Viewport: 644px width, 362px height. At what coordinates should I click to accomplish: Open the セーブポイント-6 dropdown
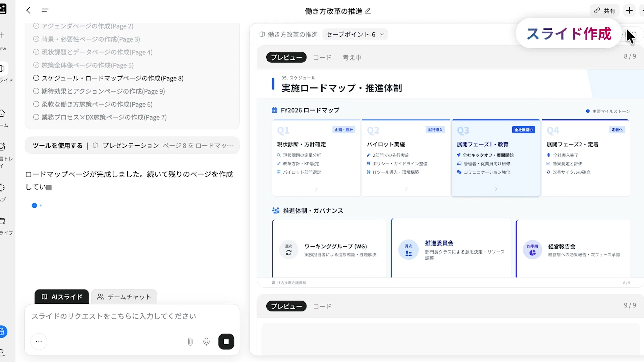click(355, 34)
